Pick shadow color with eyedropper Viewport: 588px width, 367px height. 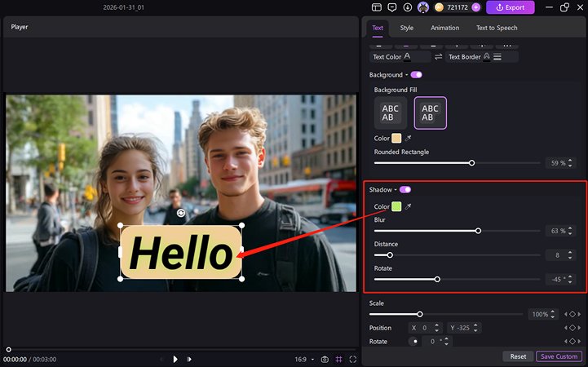point(408,206)
